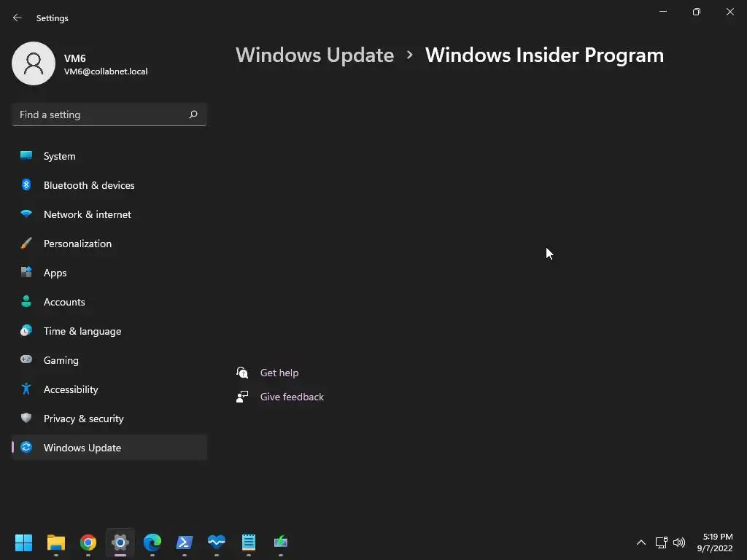
Task: Click the Accounts person icon
Action: 26,301
